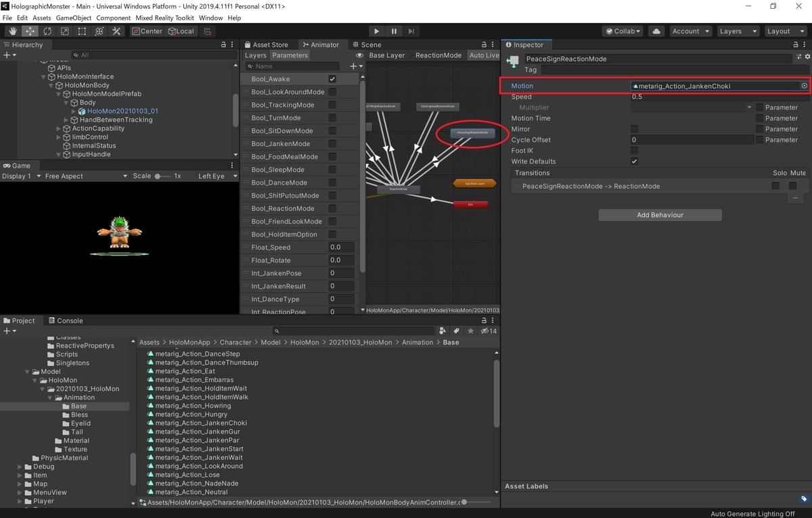Click the Hierarchy panel lock icon

[x=223, y=45]
